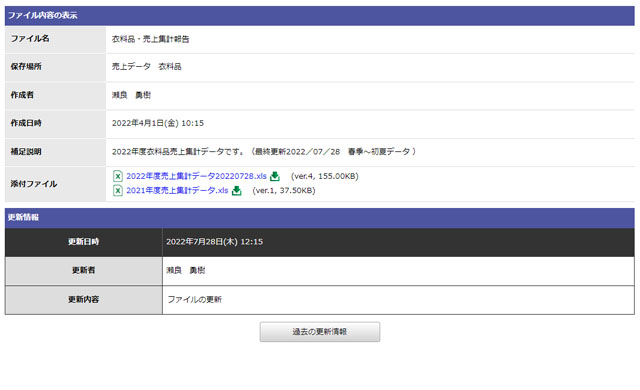Viewport: 640px width, 390px height.
Task: Click the update date 2022年7月28日(木) 12:15
Action: coord(214,242)
